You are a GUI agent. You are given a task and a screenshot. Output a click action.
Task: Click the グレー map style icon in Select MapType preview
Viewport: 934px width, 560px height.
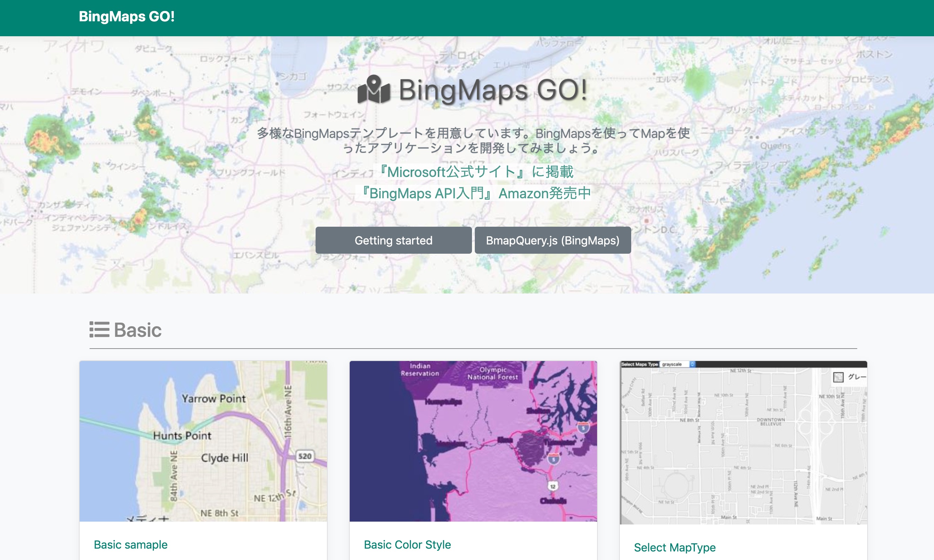tap(838, 377)
